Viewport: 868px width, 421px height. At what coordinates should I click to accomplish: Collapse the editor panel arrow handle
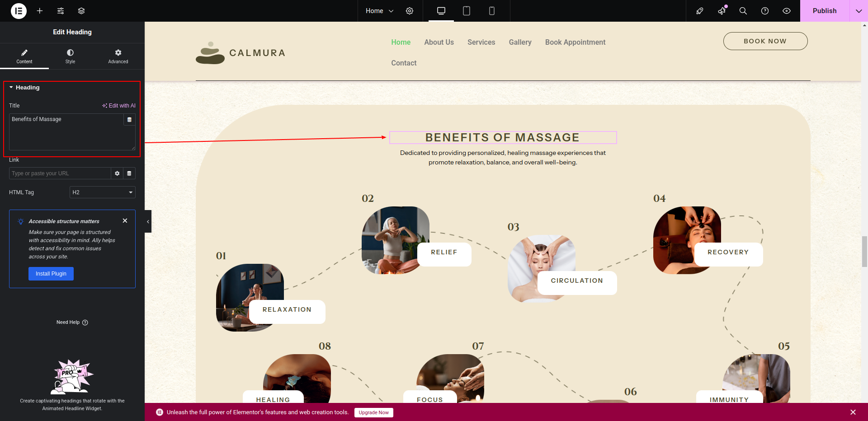click(148, 221)
